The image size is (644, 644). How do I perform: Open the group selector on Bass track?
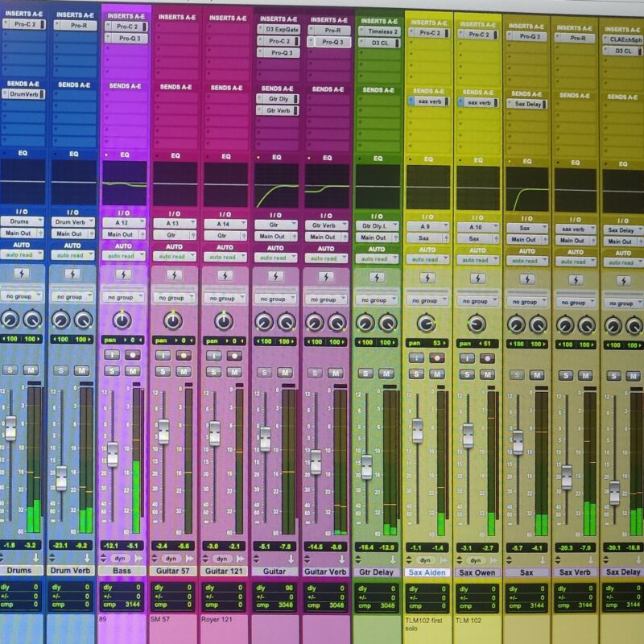[123, 297]
